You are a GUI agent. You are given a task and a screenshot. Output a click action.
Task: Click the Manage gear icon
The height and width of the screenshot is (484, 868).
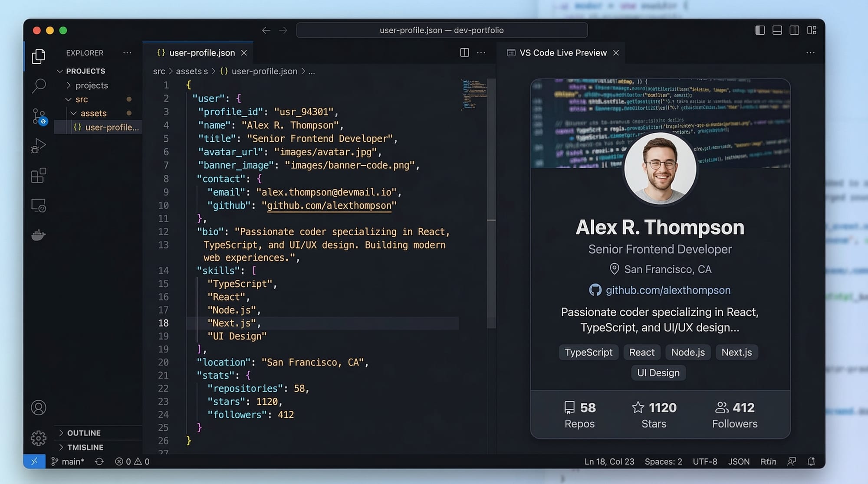click(x=39, y=438)
